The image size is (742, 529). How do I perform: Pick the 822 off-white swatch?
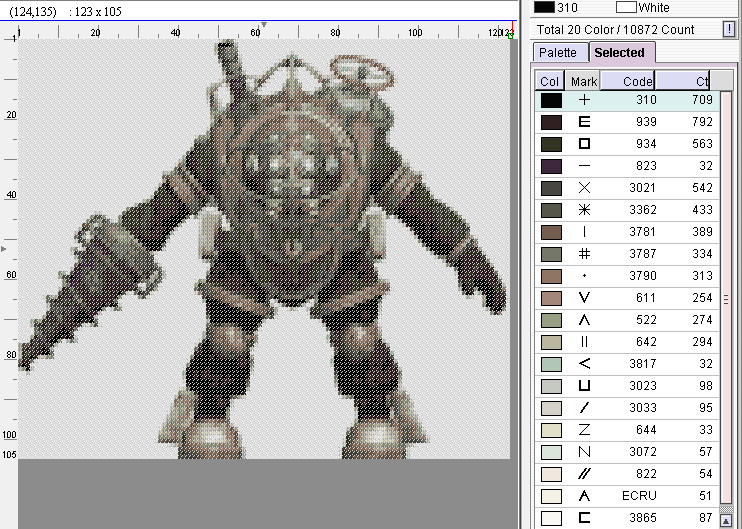pyautogui.click(x=551, y=474)
